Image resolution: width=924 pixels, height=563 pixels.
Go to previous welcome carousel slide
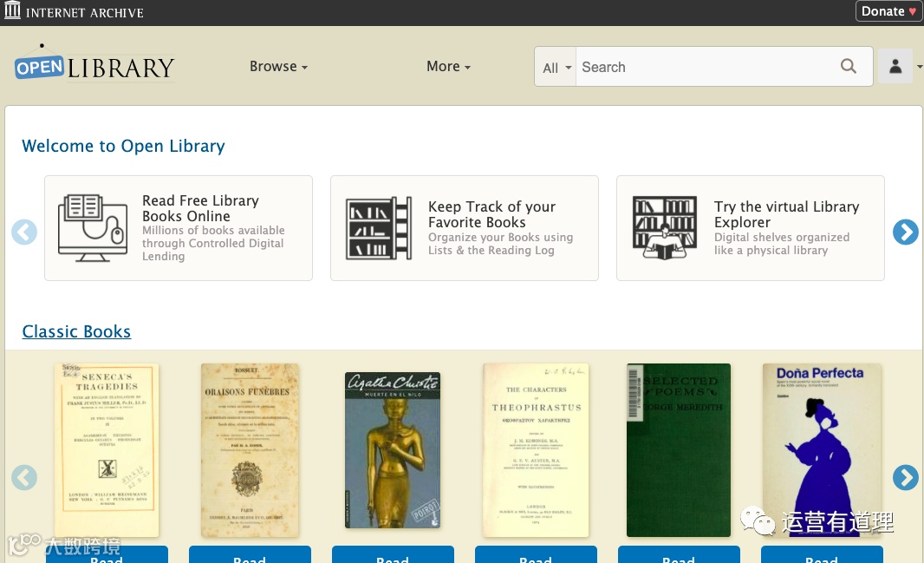(x=24, y=232)
